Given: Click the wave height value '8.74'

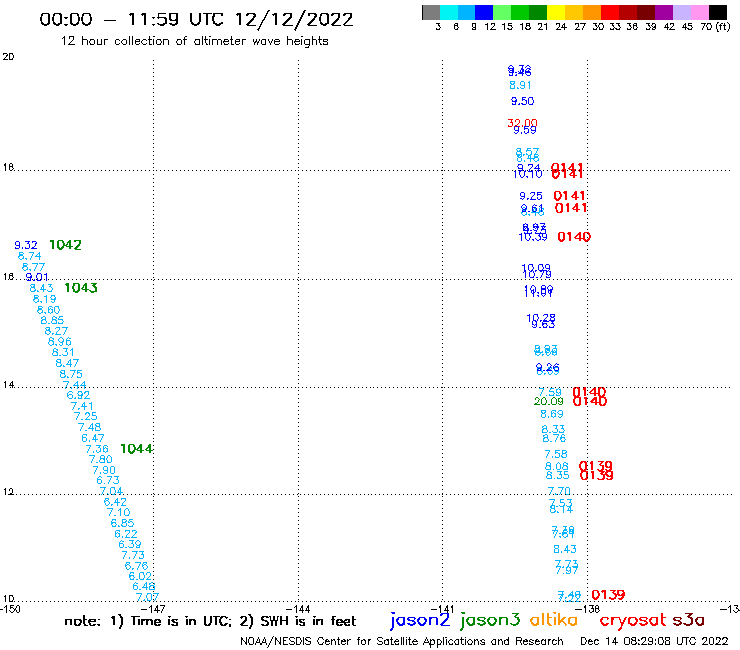Looking at the screenshot, I should [30, 256].
